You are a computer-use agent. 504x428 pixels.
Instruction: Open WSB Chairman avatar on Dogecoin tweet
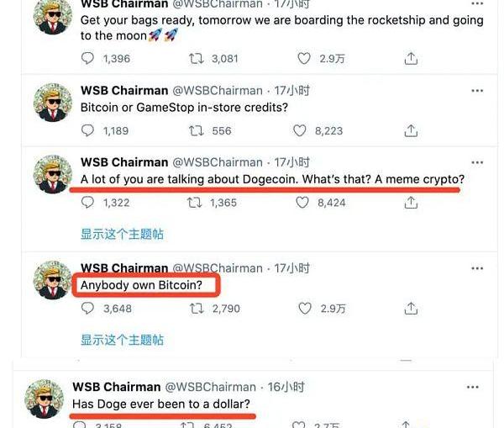coord(53,174)
